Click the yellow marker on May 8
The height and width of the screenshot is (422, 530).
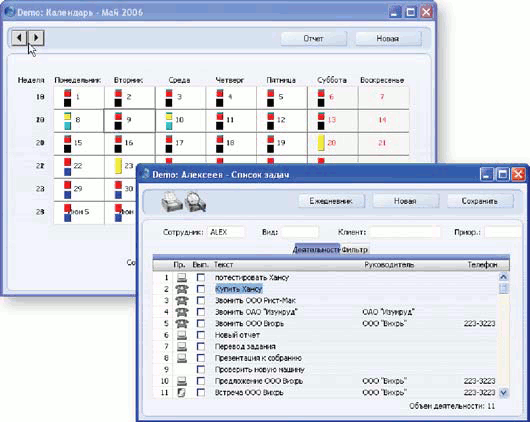click(68, 116)
